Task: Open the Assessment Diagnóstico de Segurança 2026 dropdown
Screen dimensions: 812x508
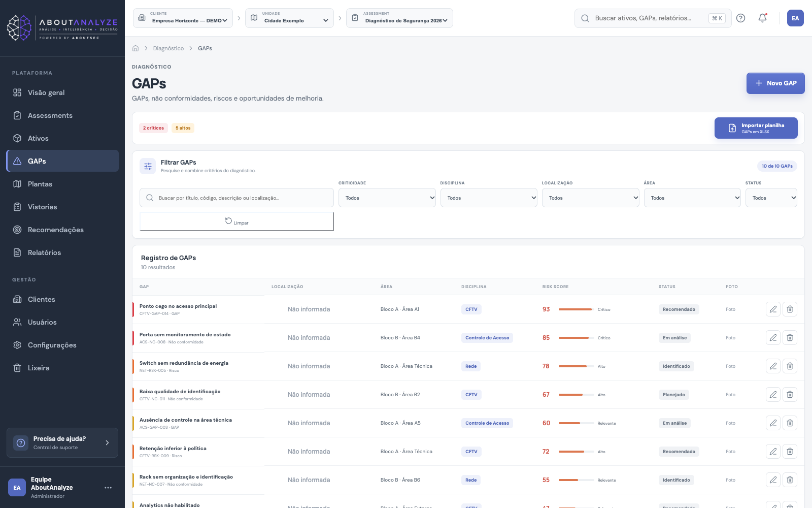Action: pyautogui.click(x=399, y=18)
